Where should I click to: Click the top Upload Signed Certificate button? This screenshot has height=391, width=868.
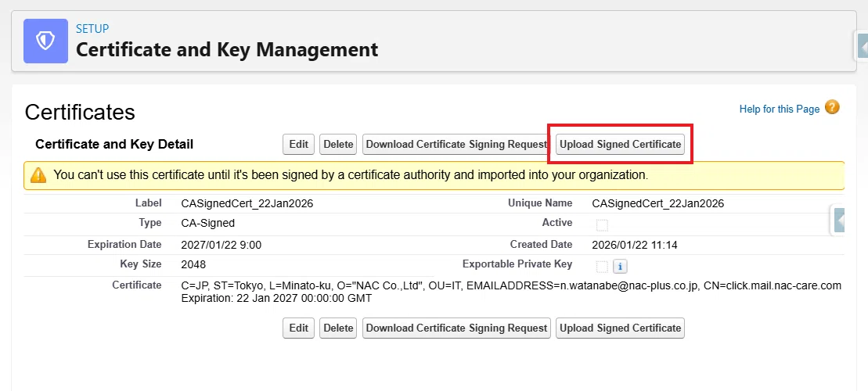point(620,145)
